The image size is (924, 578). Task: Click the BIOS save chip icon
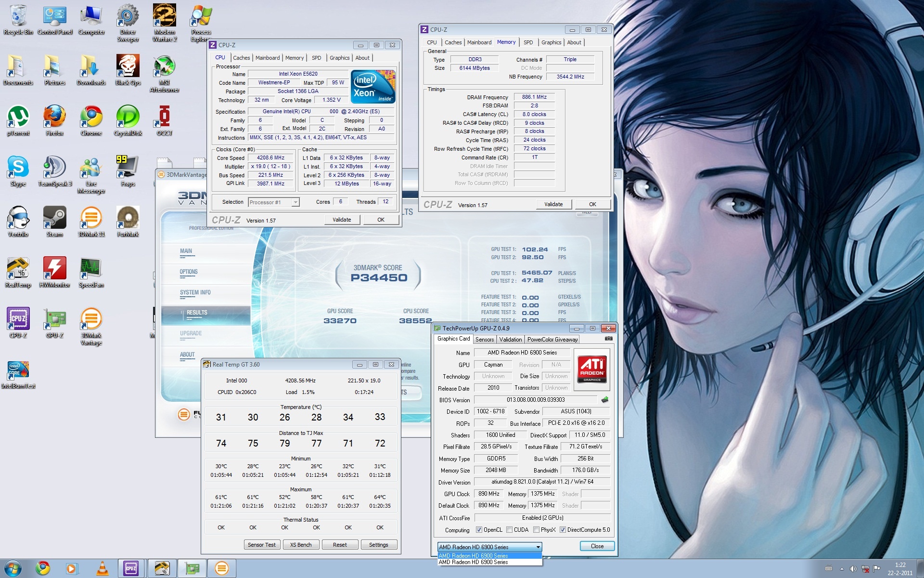[x=605, y=399]
